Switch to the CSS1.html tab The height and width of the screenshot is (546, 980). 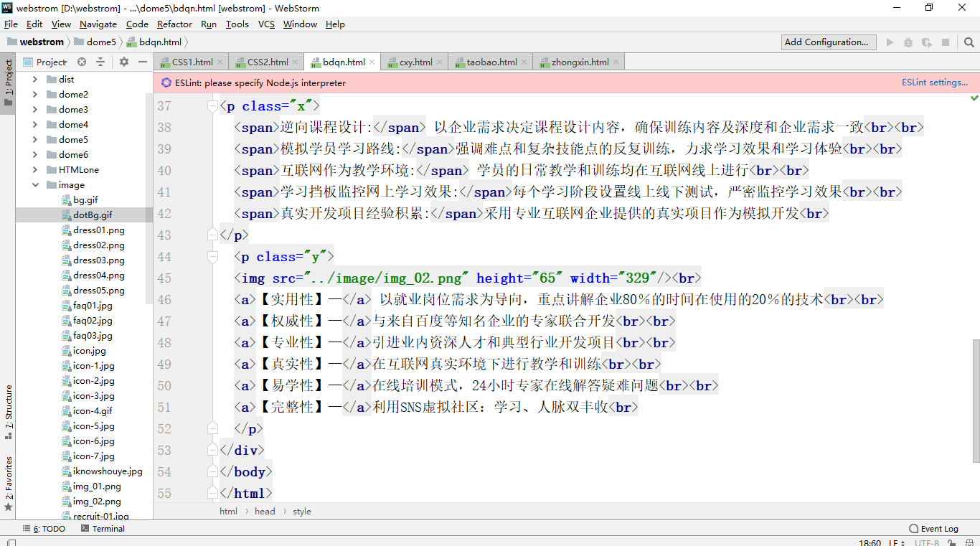[192, 62]
